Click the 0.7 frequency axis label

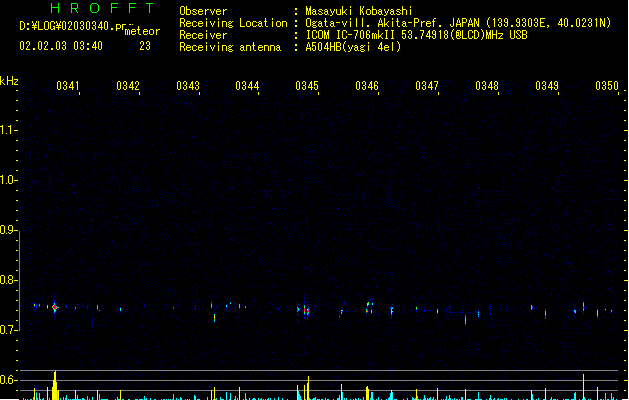(8, 330)
